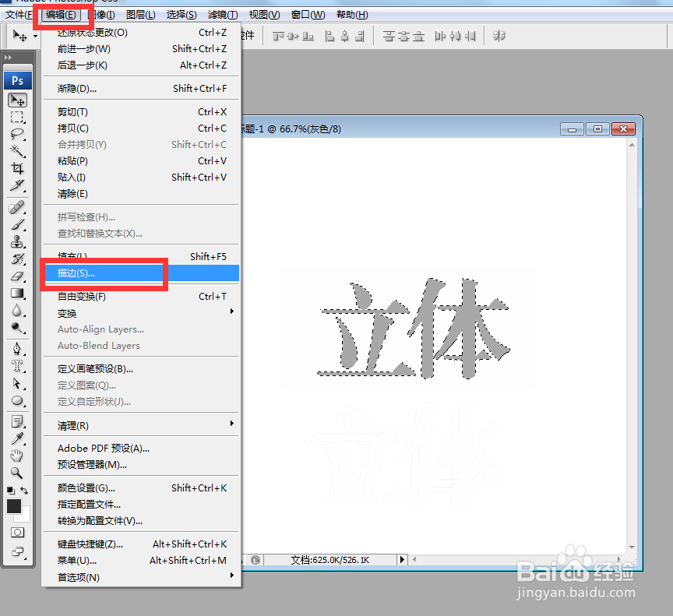
Task: Choose 预设管理器(M)... entry
Action: (x=142, y=465)
